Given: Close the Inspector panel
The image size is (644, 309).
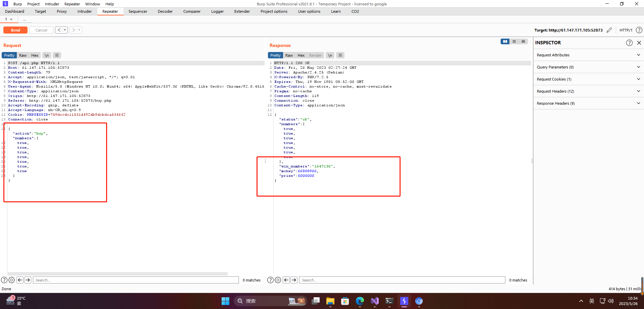Looking at the screenshot, I should click(639, 43).
